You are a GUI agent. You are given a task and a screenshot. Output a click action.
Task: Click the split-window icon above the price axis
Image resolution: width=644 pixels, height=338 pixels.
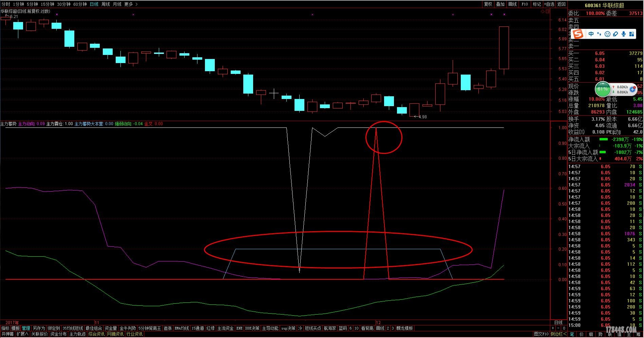pyautogui.click(x=548, y=11)
